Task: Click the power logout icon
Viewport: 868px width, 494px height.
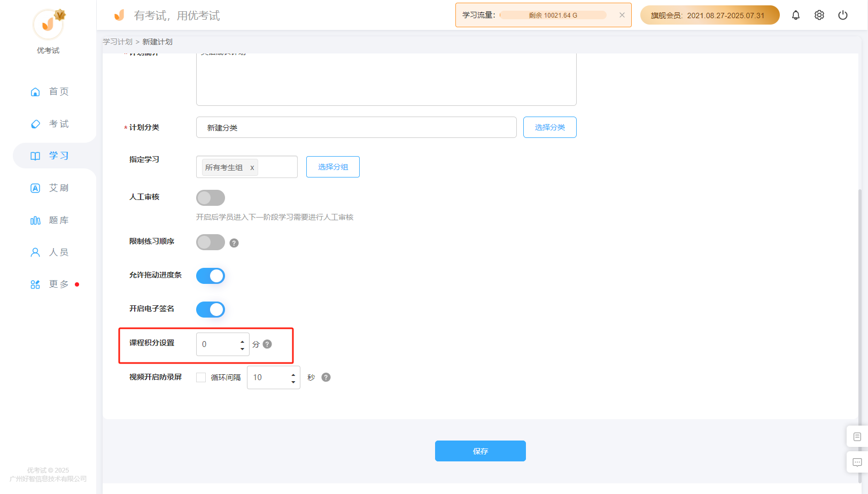Action: tap(843, 15)
